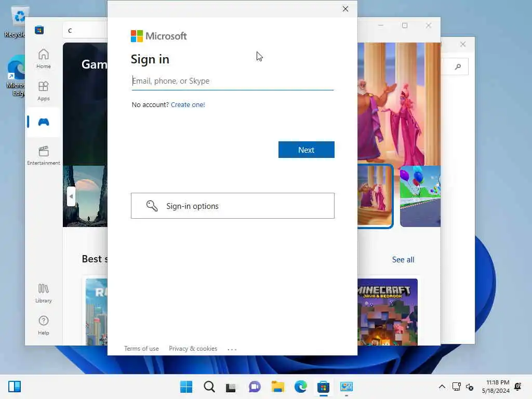Open Terms of use link
Screen dimensions: 532x399
pos(141,349)
